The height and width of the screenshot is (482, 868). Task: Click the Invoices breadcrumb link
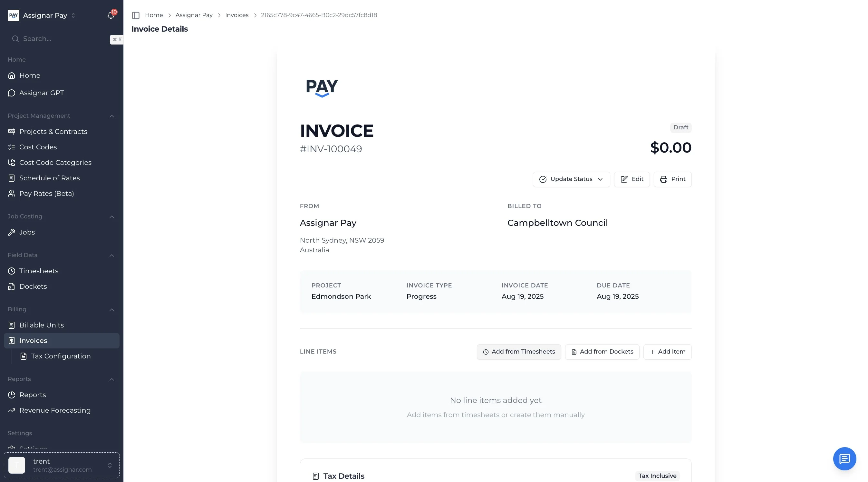(x=236, y=15)
